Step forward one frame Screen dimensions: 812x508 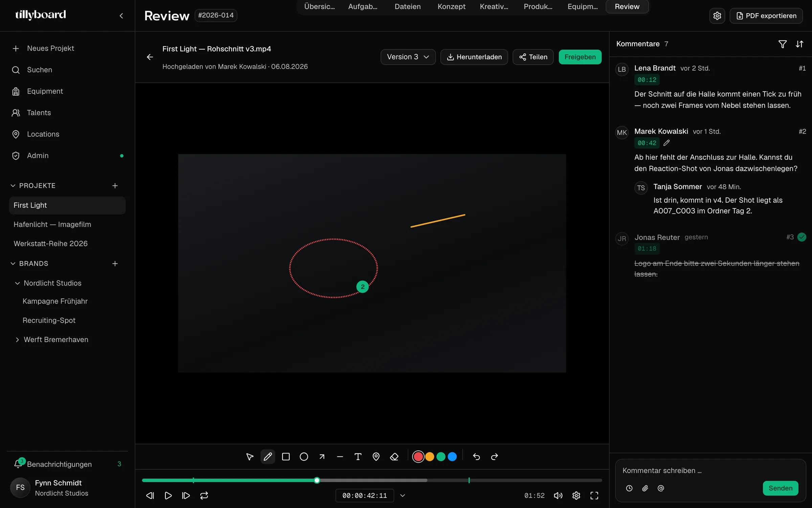(x=186, y=496)
